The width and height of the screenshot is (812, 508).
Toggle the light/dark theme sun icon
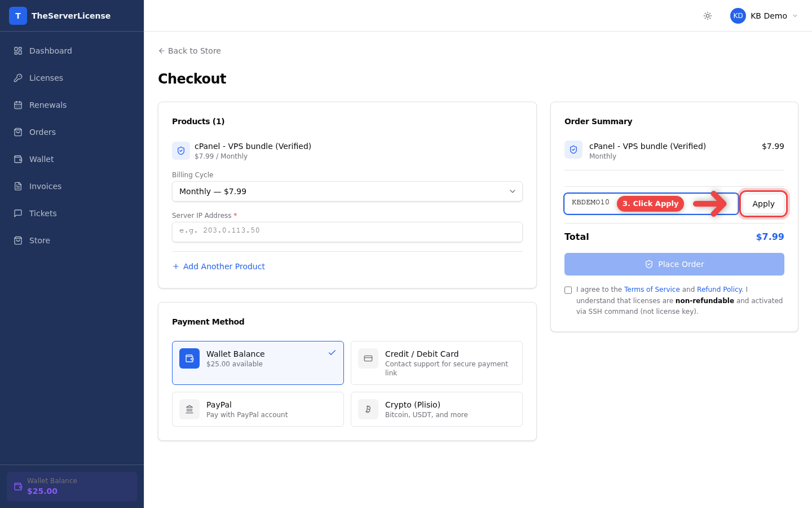pyautogui.click(x=708, y=16)
